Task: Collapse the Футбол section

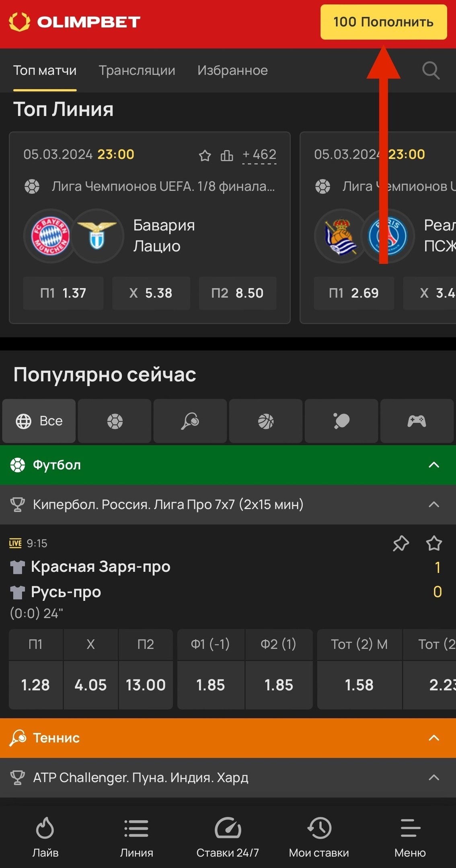Action: [x=434, y=465]
